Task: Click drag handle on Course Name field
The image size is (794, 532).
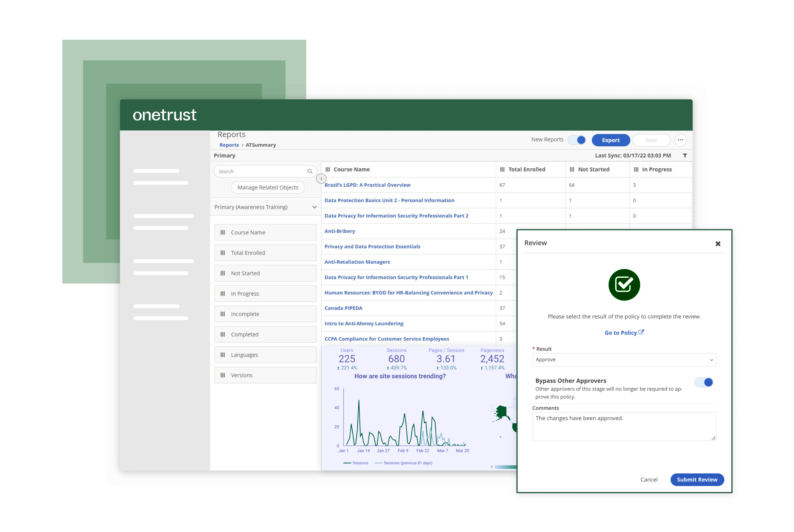Action: click(222, 232)
